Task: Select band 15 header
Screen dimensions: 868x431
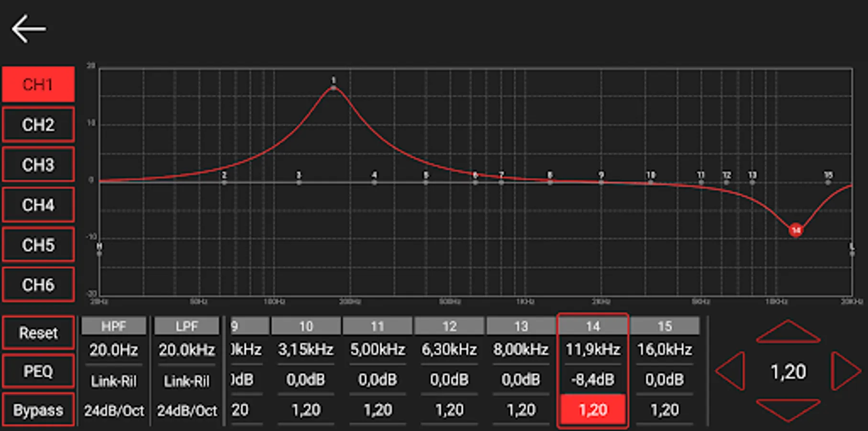Action: pyautogui.click(x=665, y=326)
